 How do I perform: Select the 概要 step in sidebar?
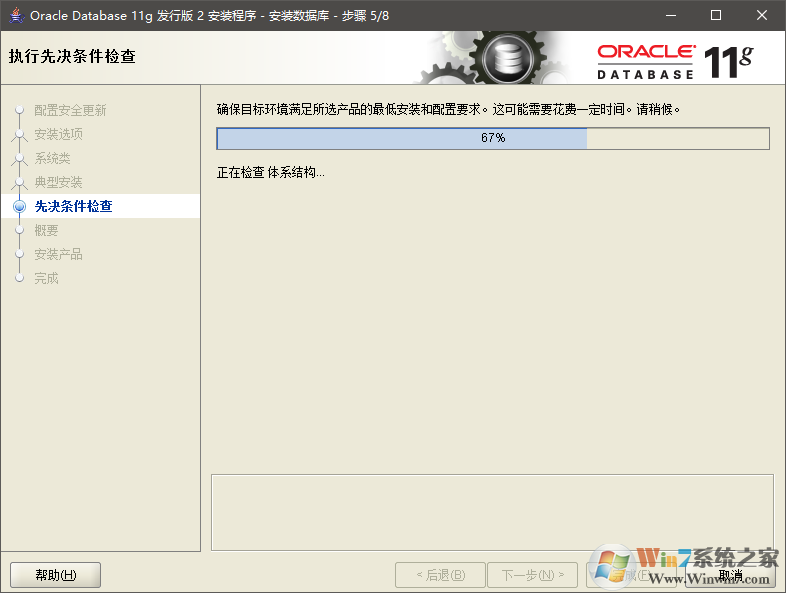click(46, 230)
